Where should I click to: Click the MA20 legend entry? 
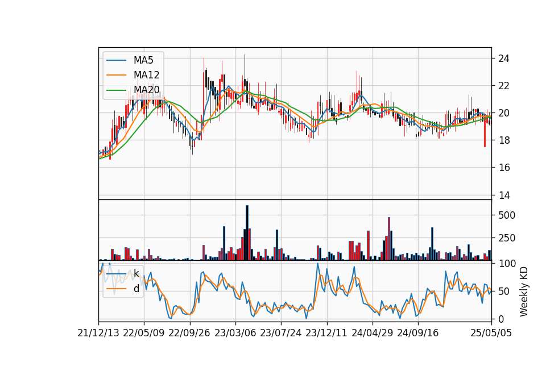(x=133, y=90)
